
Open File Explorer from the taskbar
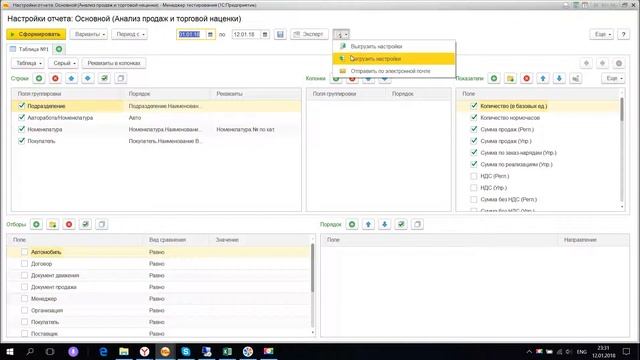(x=124, y=351)
